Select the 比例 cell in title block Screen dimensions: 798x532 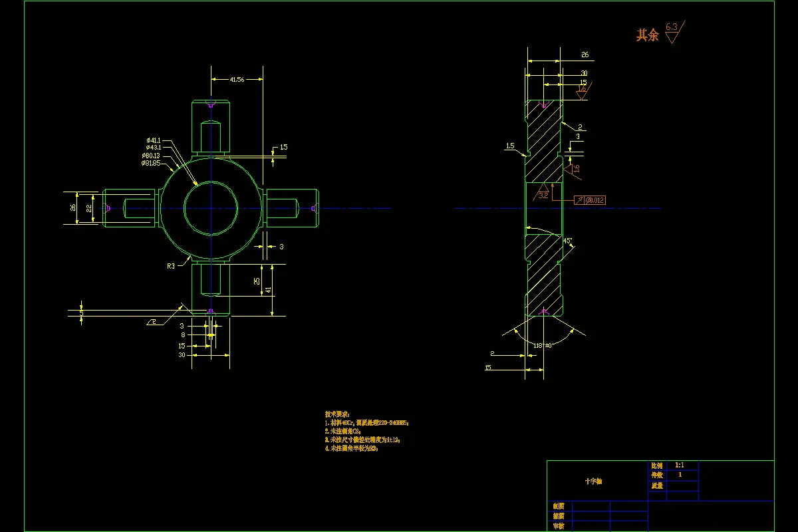click(x=658, y=465)
